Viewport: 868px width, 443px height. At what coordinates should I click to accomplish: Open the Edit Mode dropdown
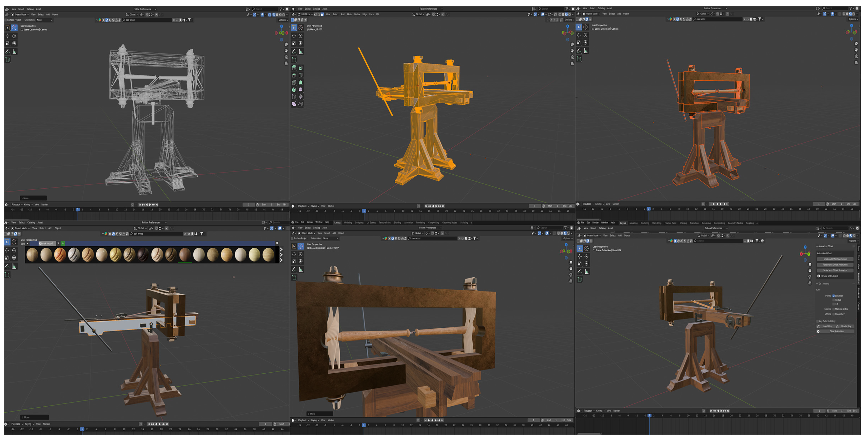[305, 15]
